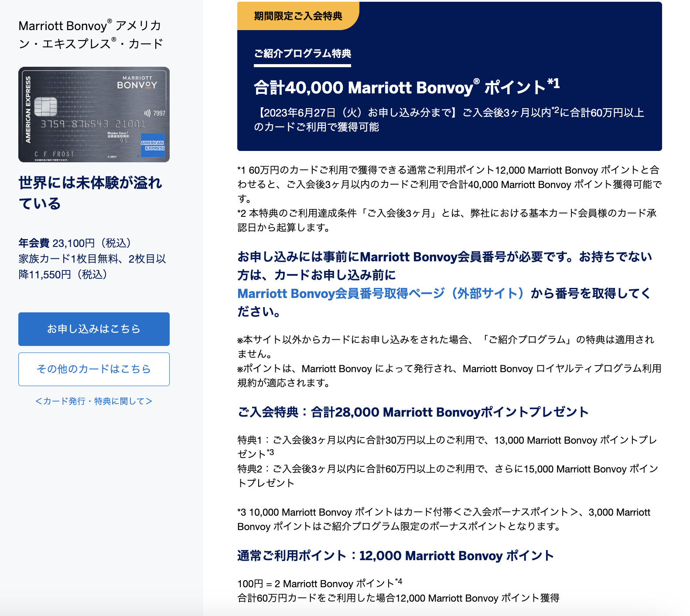690x616 pixels.
Task: Click the 期間限定ご入会特典 yellow label
Action: [x=298, y=16]
